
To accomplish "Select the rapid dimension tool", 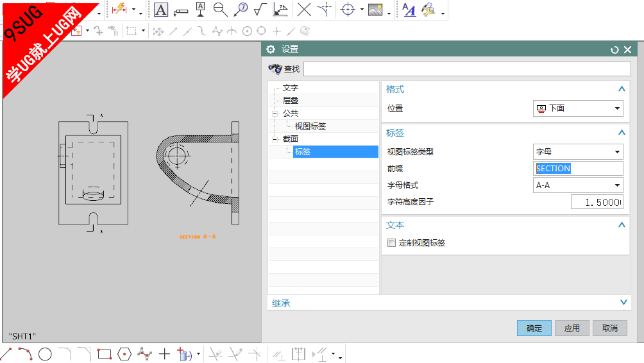I will coord(119,9).
